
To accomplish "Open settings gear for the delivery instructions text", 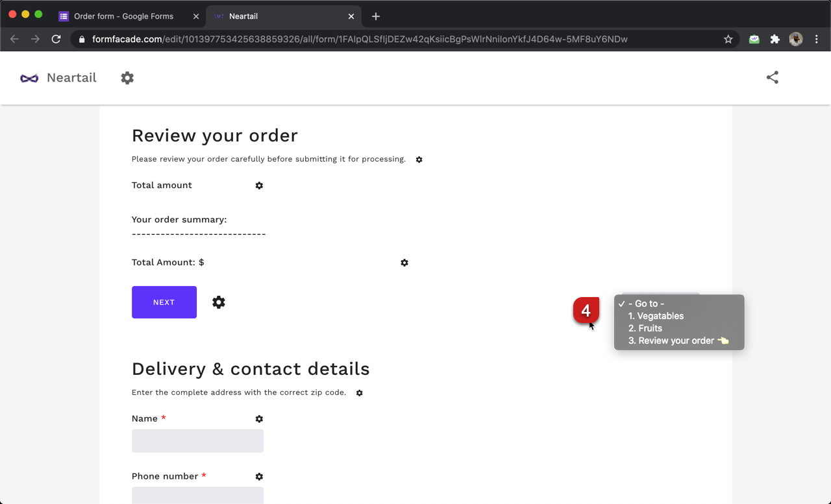I will click(360, 393).
